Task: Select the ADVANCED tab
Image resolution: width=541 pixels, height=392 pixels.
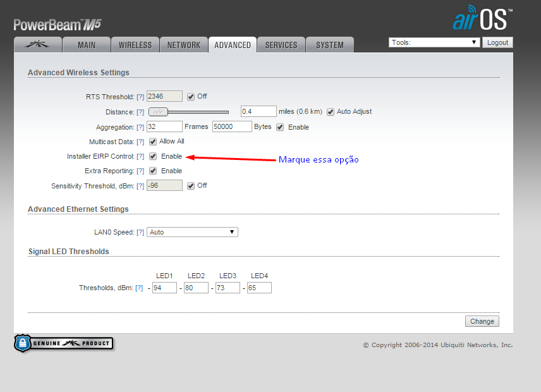Action: 233,45
